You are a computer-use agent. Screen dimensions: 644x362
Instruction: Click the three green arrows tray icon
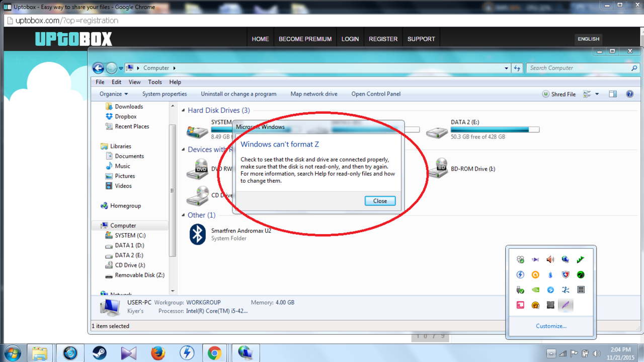(x=581, y=260)
